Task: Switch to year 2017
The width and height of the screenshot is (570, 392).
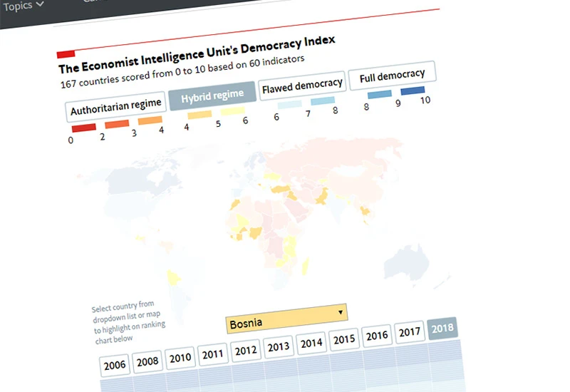Action: tap(409, 331)
